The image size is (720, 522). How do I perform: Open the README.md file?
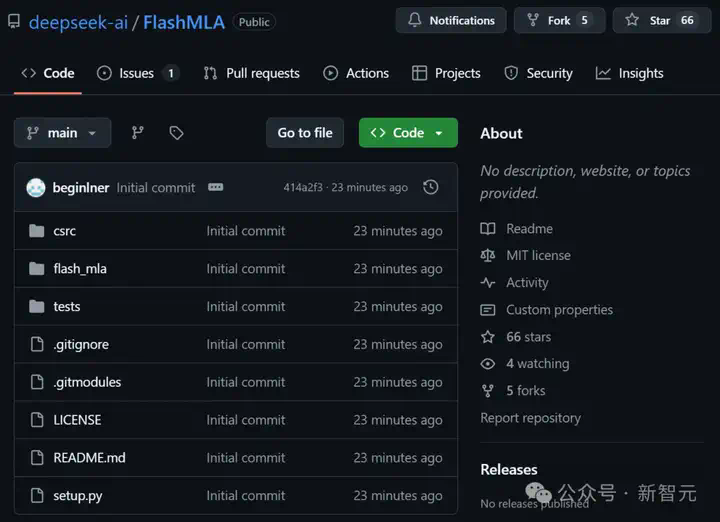point(89,458)
